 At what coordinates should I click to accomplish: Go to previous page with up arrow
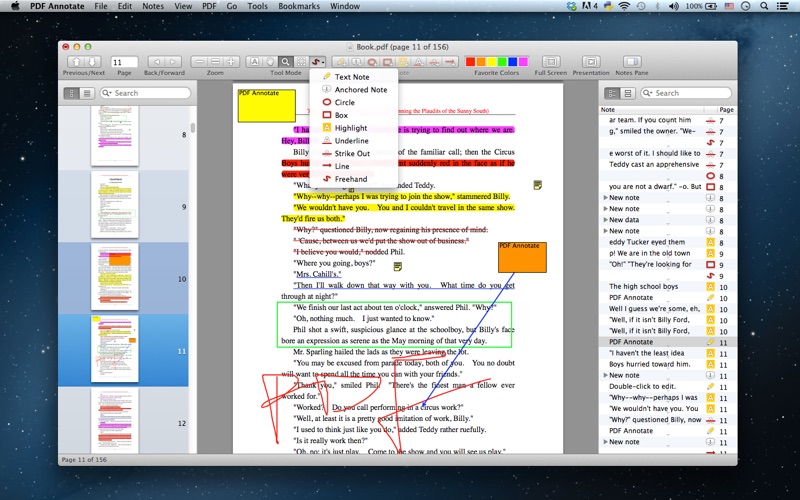77,62
